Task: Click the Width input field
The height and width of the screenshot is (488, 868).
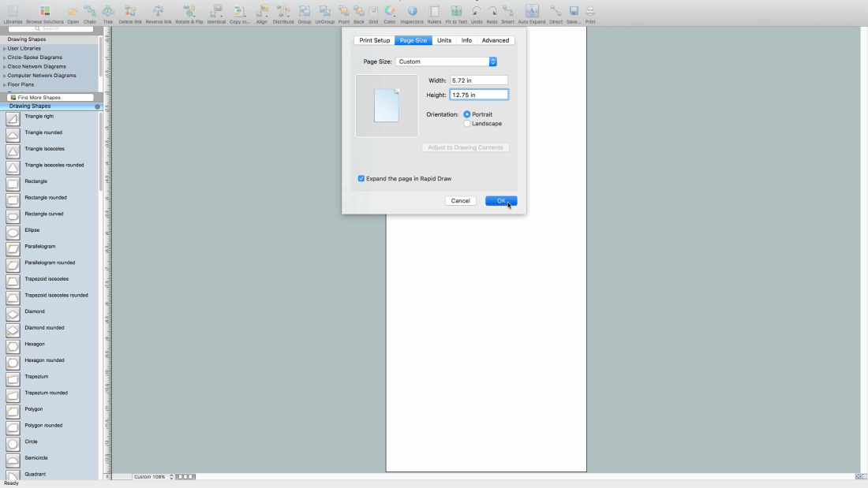Action: point(478,80)
